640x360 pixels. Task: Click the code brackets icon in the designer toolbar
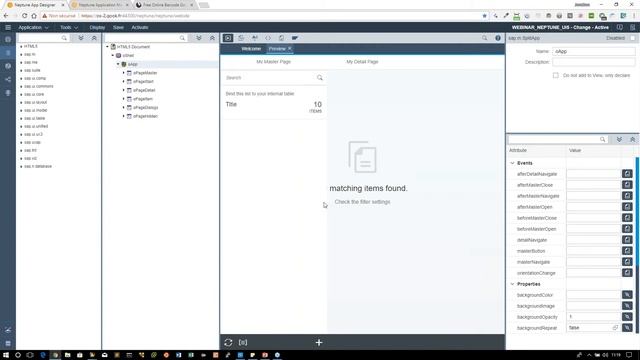pyautogui.click(x=268, y=38)
